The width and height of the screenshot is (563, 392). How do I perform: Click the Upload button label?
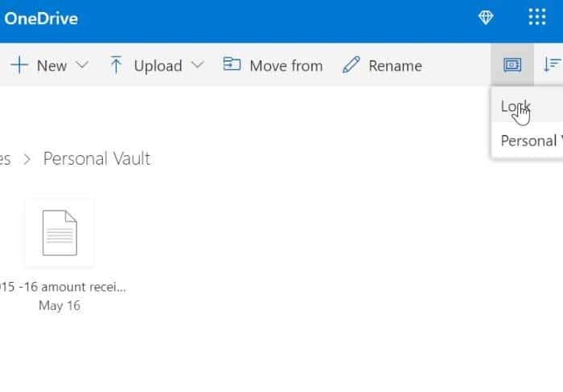[158, 67]
